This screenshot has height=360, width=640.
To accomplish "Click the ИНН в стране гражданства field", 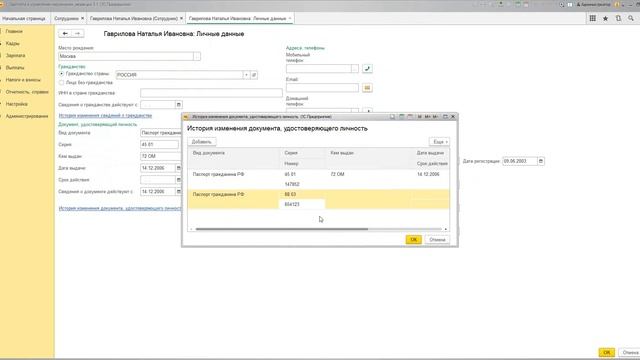I will tap(211, 93).
